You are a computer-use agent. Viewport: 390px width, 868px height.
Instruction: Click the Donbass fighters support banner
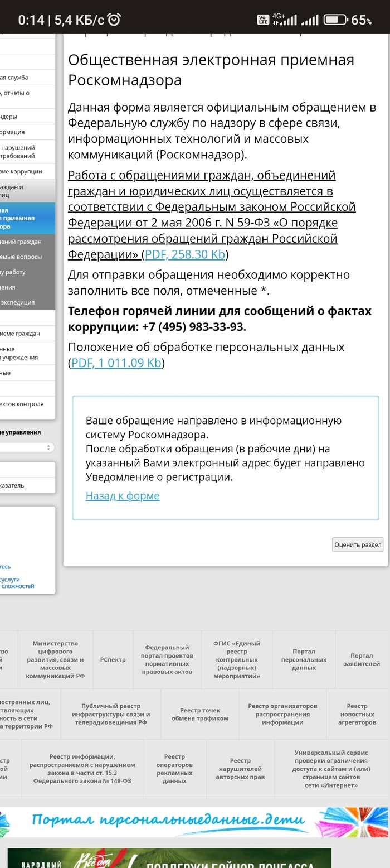pos(169,858)
